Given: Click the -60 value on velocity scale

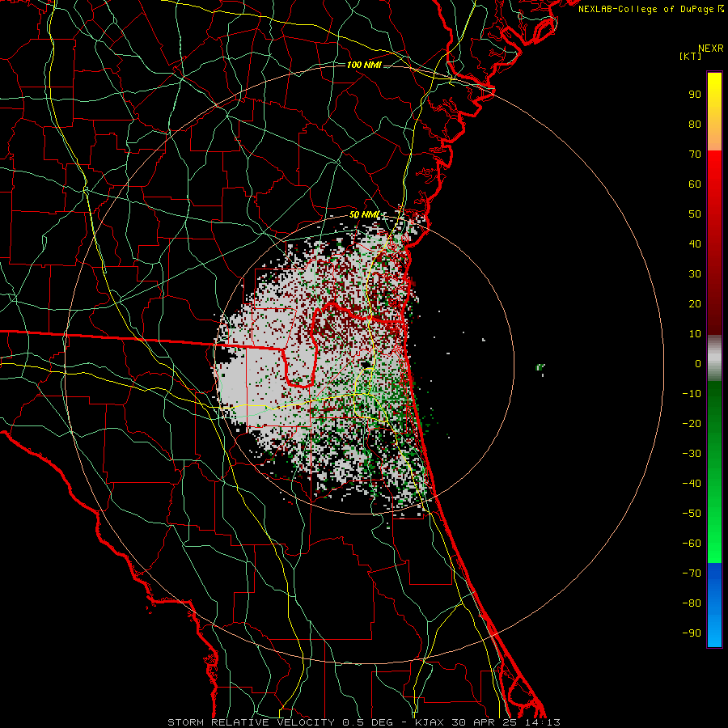Looking at the screenshot, I should click(x=692, y=544).
